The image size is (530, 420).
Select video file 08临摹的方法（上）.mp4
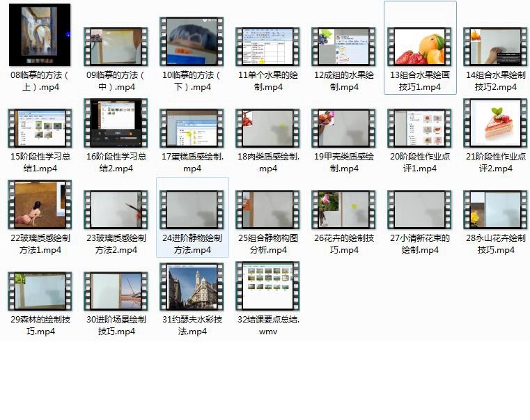point(40,35)
